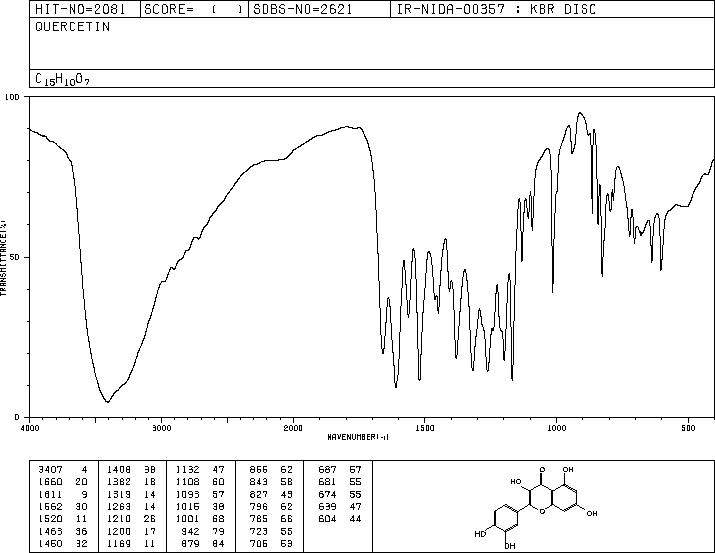Viewport: 715px width, 553px height.
Task: Select the 723 peak table entry
Action: point(271,532)
